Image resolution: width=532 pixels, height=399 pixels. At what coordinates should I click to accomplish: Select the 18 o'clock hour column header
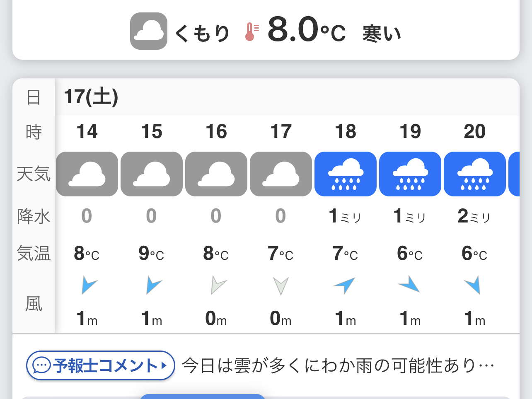346,132
